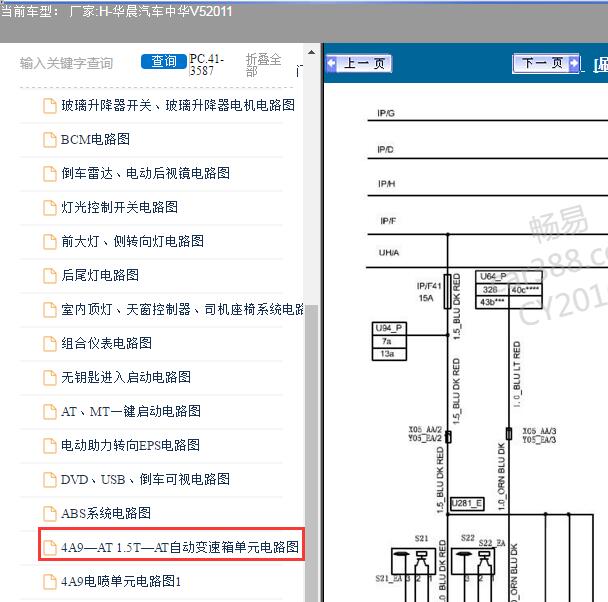The image size is (608, 602).
Task: Open 灯光控制开关电路图
Action: pos(119,207)
